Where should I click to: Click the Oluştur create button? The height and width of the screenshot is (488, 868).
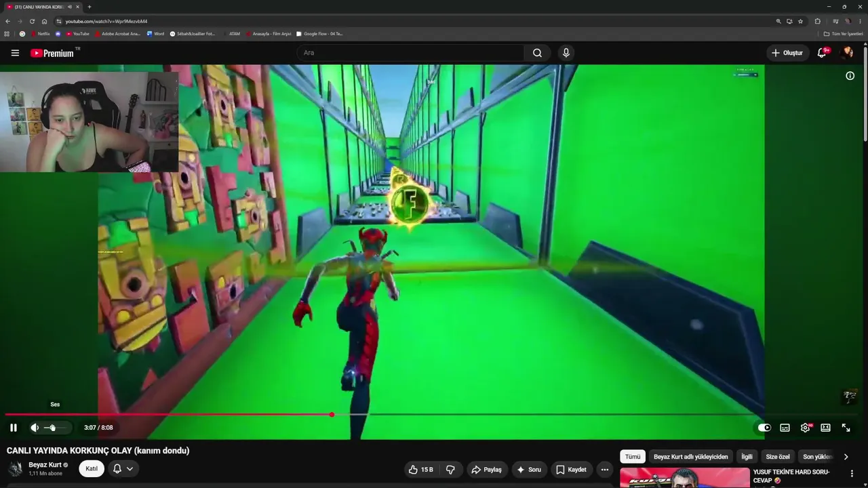coord(787,53)
